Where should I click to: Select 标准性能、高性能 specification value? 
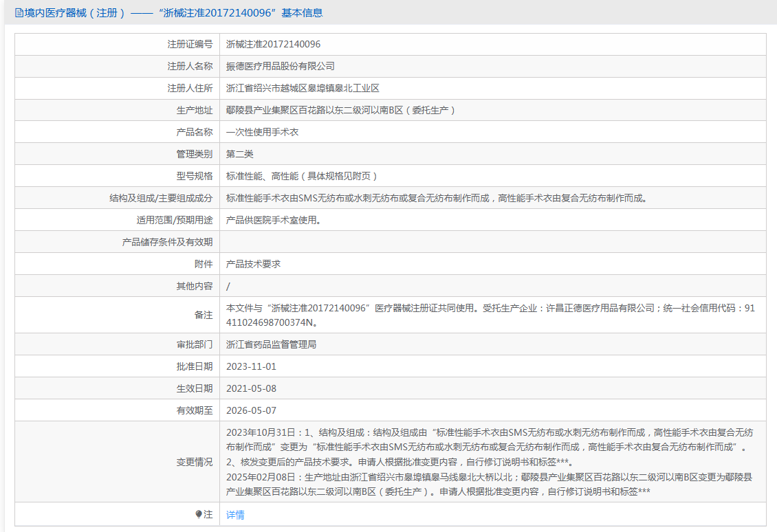pos(302,176)
